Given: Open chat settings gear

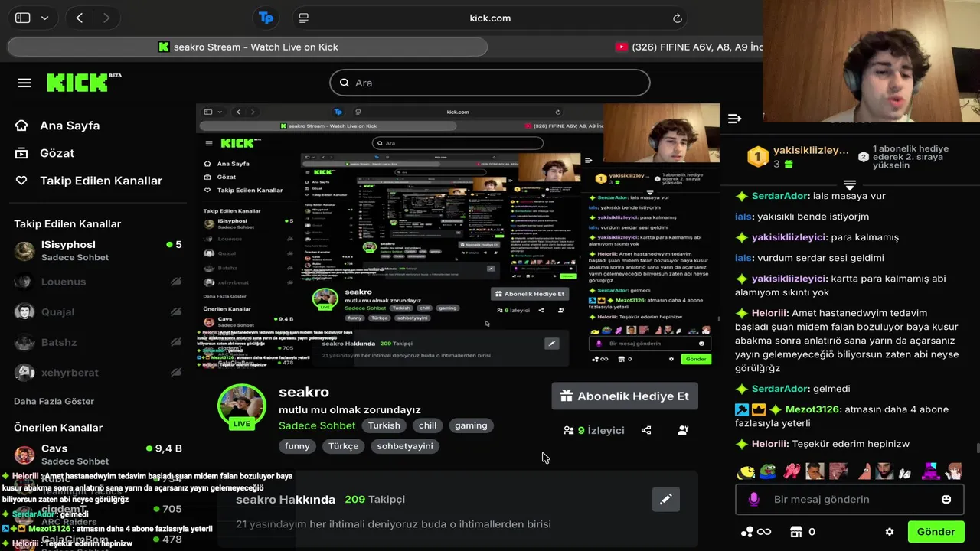Looking at the screenshot, I should click(x=889, y=532).
